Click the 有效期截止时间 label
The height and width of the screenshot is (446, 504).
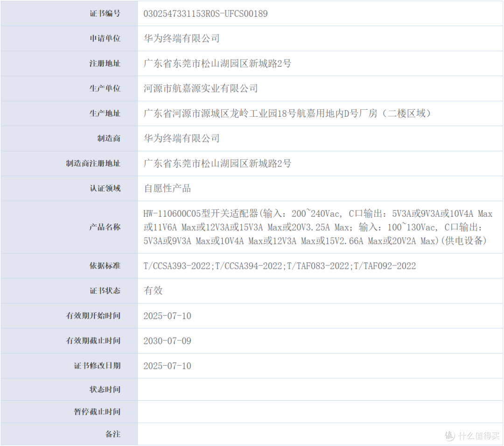tap(93, 341)
